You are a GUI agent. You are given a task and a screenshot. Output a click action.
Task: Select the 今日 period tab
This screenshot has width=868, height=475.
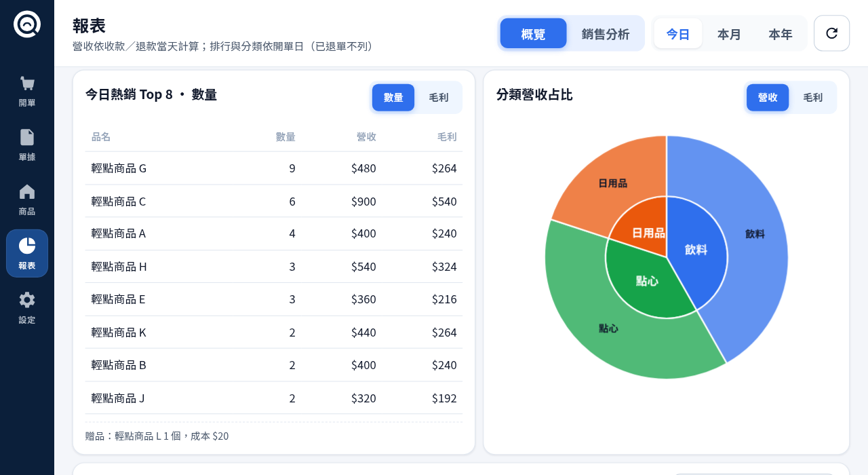(x=678, y=33)
